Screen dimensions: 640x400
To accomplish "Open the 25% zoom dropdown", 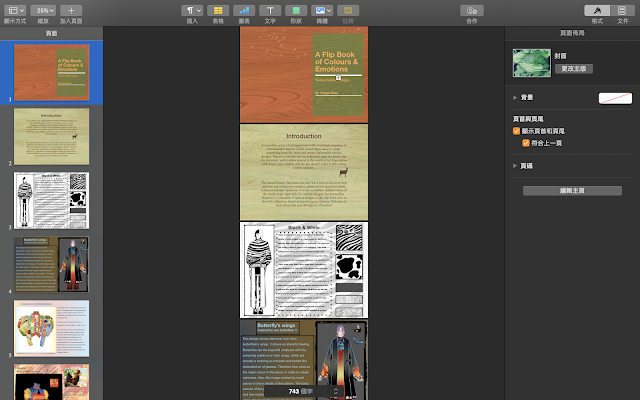I will (43, 11).
